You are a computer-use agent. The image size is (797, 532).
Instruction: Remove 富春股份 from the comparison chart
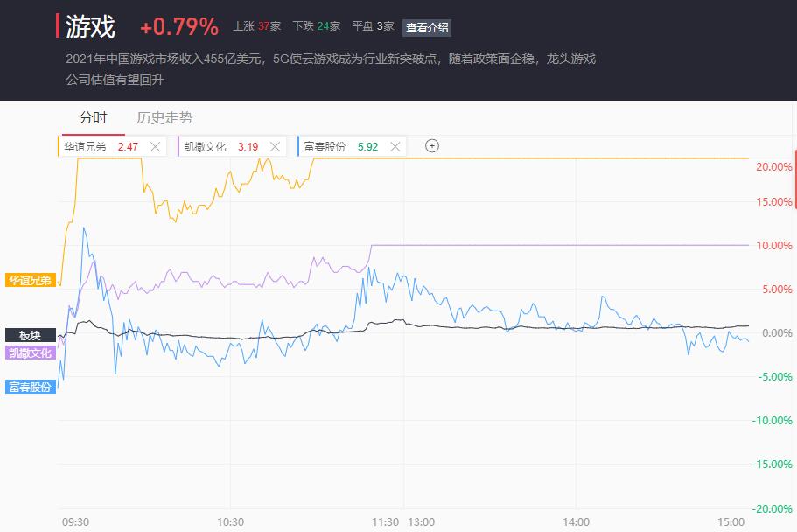click(395, 147)
